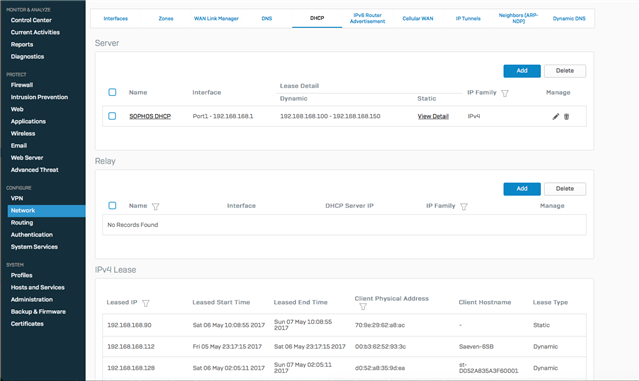Click Delete in the Server section
This screenshot has height=381, width=639.
(565, 71)
